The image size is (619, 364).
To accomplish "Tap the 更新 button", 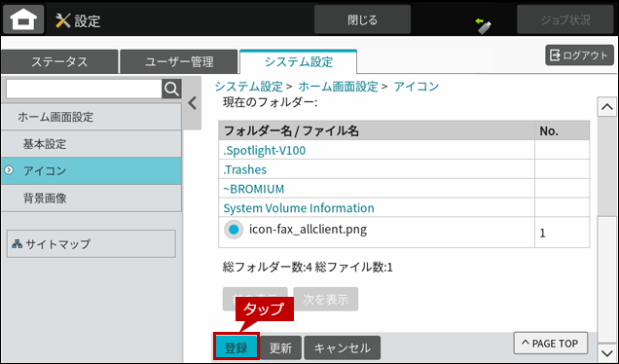I will pos(280,347).
